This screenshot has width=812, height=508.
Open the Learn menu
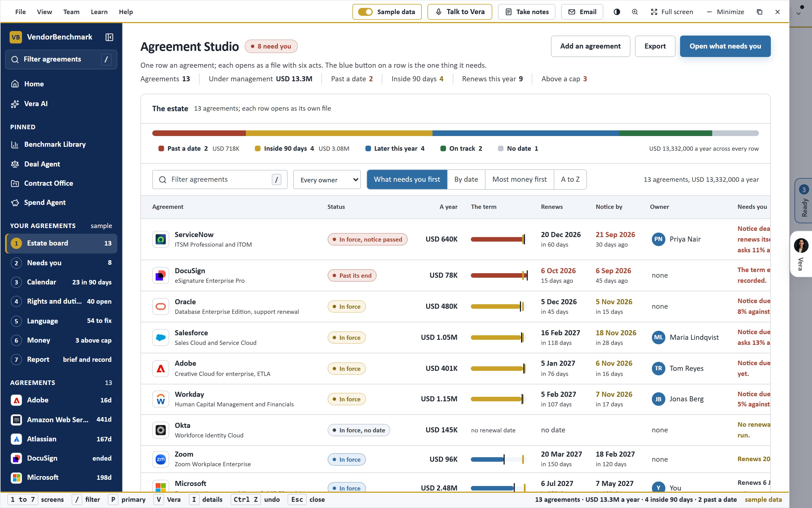[x=99, y=12]
